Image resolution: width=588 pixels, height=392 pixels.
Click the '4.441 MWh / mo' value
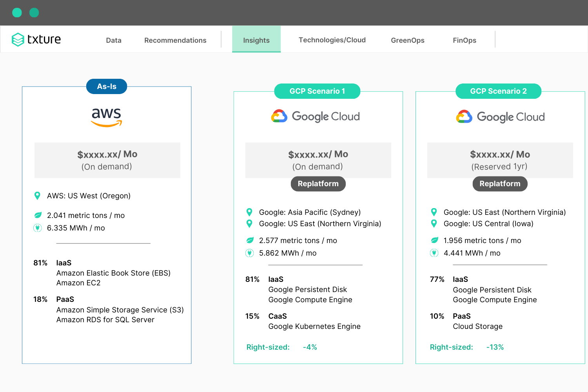tap(472, 253)
